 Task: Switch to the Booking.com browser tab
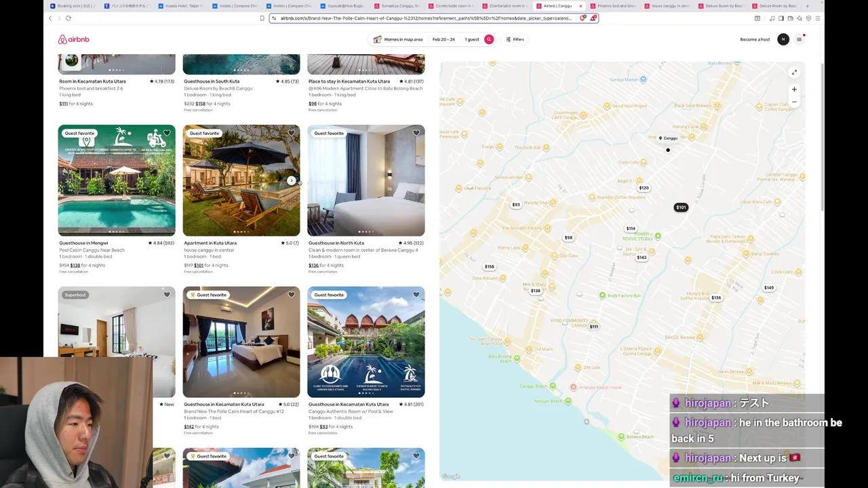(x=73, y=6)
